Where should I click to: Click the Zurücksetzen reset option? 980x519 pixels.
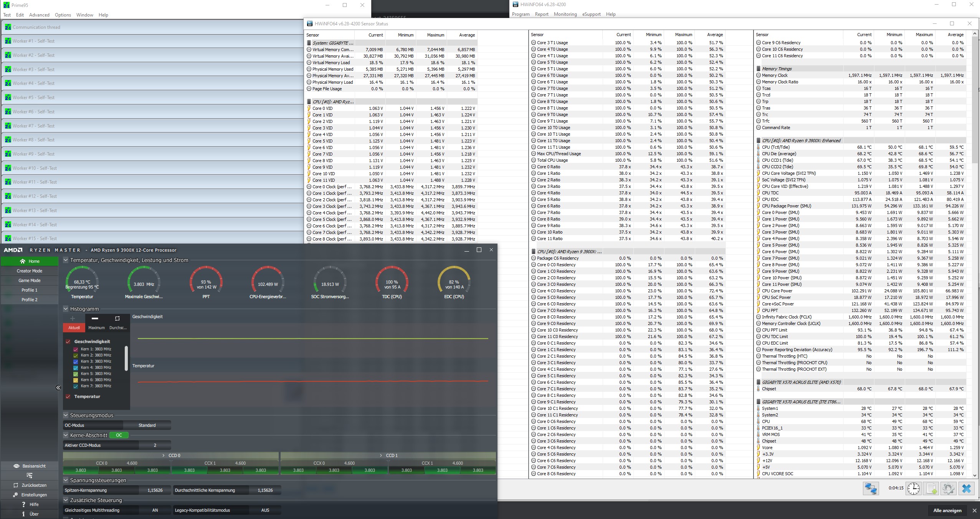30,485
